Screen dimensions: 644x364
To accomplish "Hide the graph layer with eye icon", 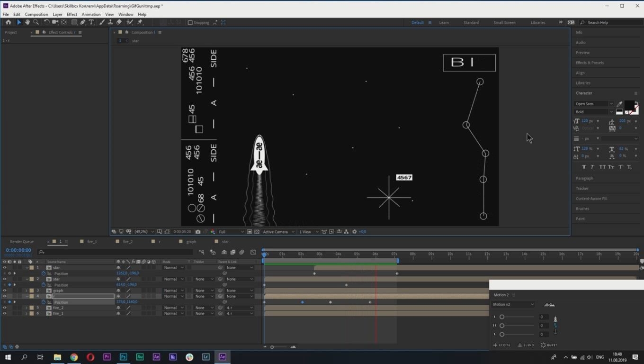I will click(5, 291).
